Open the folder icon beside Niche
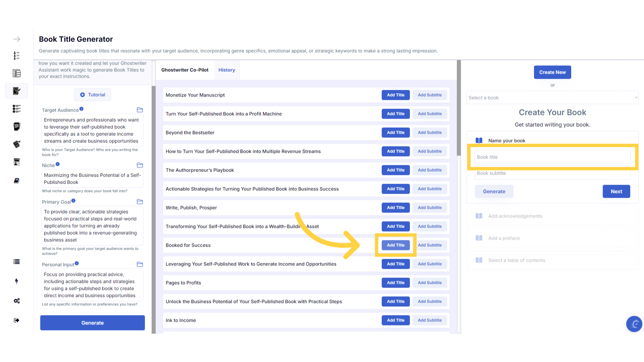The image size is (644, 362). pos(140,165)
